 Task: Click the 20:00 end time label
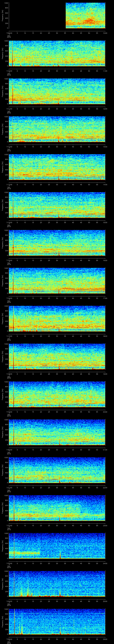coord(105,412)
